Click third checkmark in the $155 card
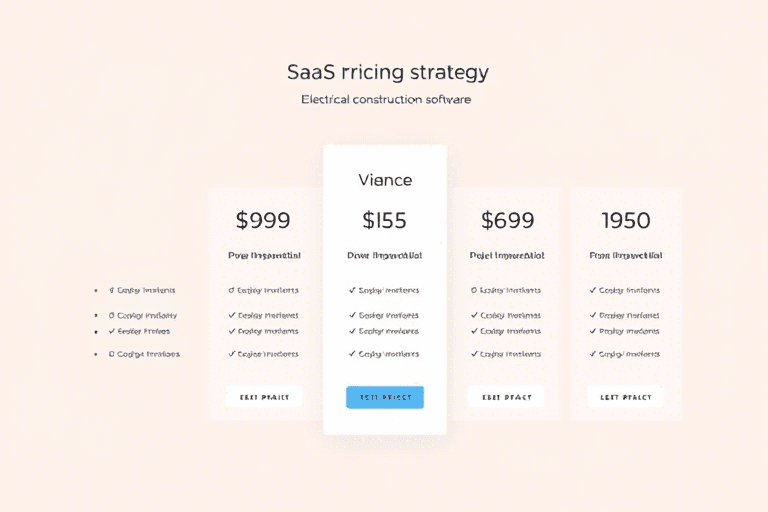768x512 pixels. coord(352,331)
